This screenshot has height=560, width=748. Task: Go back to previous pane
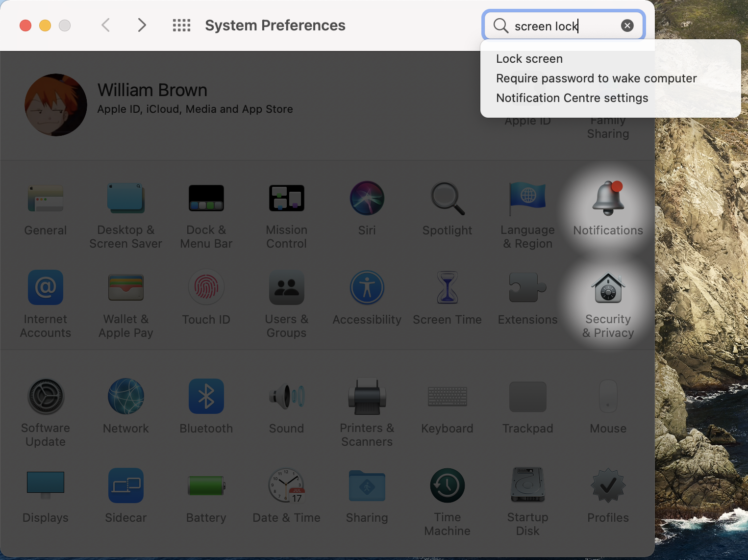tap(105, 25)
